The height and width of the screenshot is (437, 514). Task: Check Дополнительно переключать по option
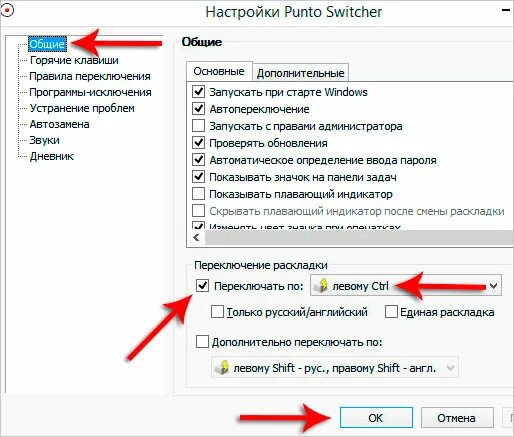point(202,342)
